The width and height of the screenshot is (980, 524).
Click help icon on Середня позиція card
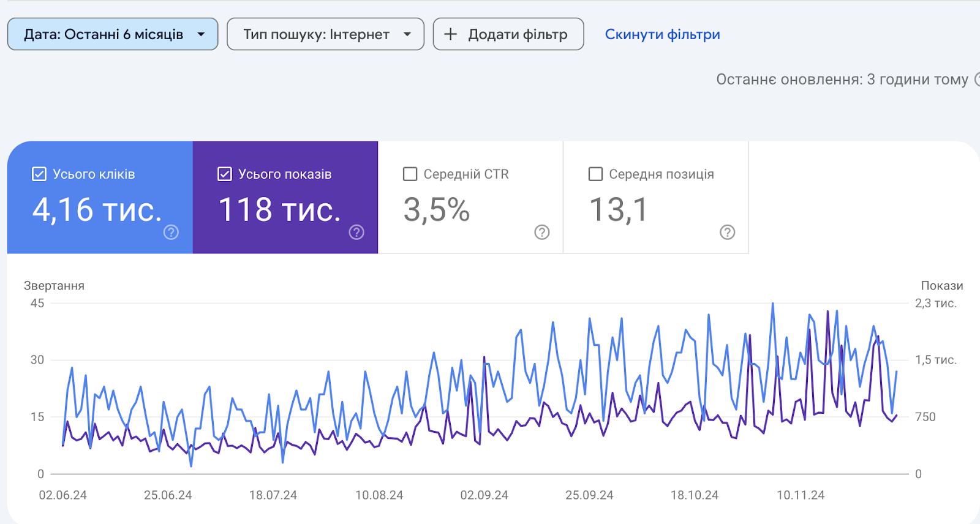(x=727, y=232)
